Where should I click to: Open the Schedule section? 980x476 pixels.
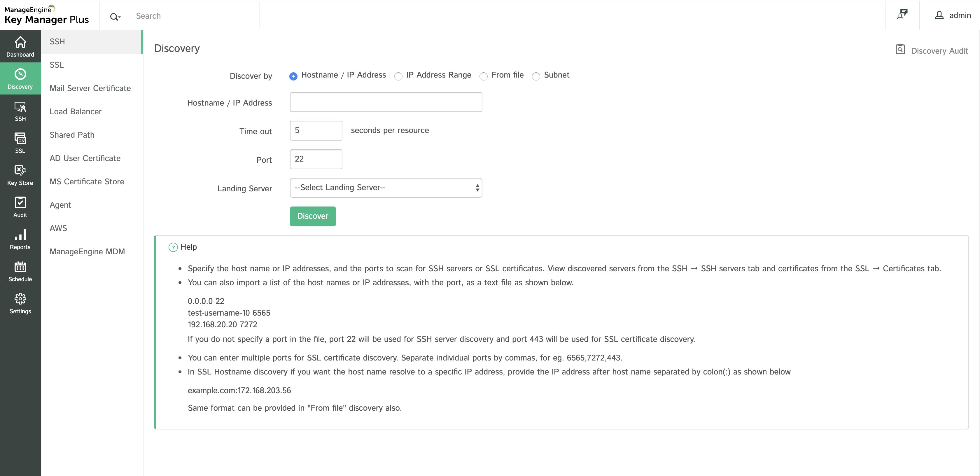(20, 271)
